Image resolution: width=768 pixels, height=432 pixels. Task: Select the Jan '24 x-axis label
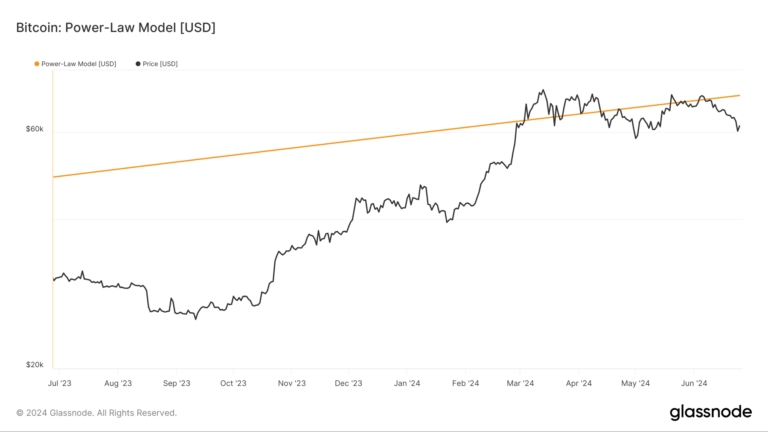(x=407, y=383)
